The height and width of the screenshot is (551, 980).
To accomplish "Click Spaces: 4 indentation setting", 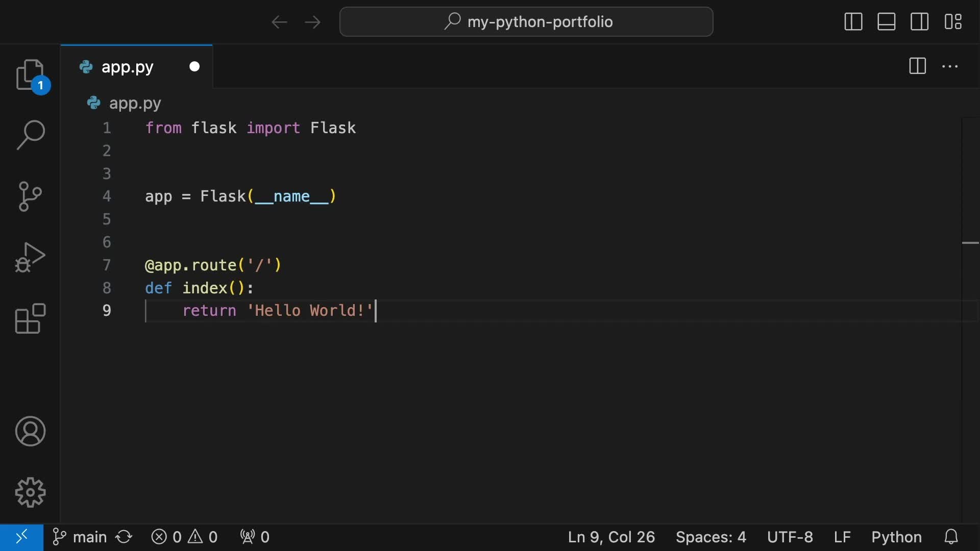I will pos(710,537).
